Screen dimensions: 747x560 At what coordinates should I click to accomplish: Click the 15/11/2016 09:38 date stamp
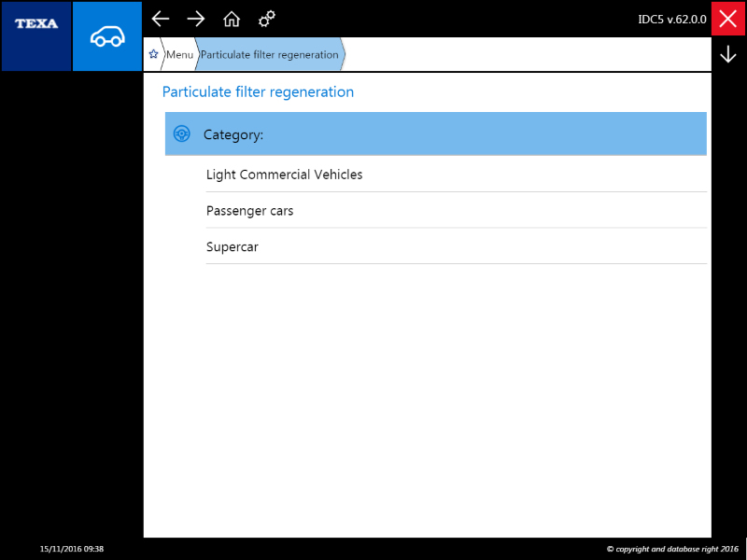point(72,549)
